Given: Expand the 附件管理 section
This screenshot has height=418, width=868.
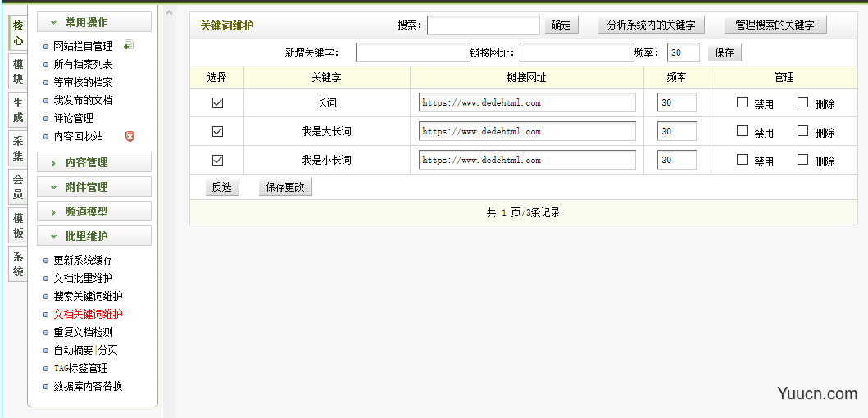Looking at the screenshot, I should pyautogui.click(x=93, y=187).
